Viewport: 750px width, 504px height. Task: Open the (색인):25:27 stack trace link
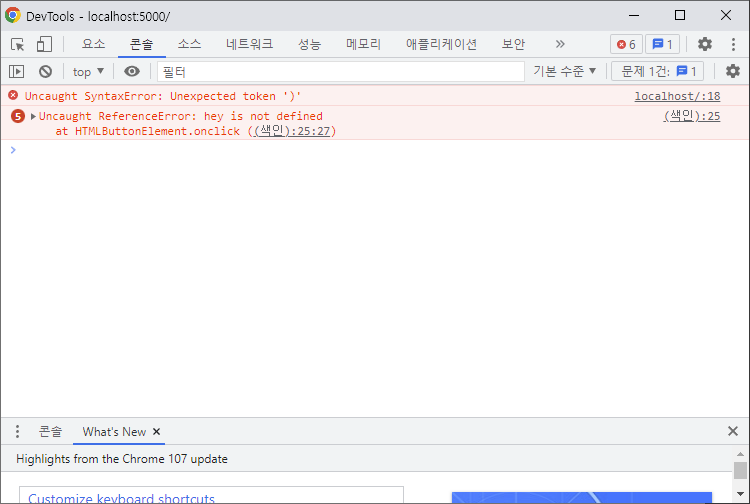tap(292, 131)
